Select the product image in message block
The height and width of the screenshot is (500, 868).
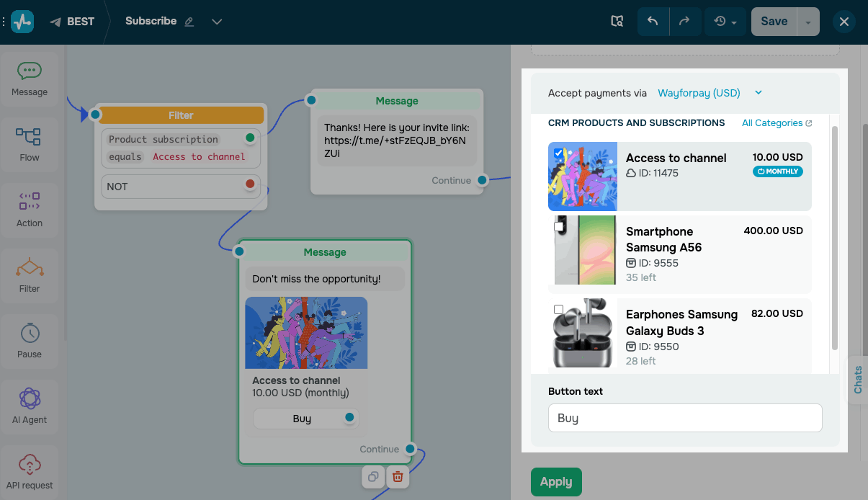pyautogui.click(x=306, y=333)
